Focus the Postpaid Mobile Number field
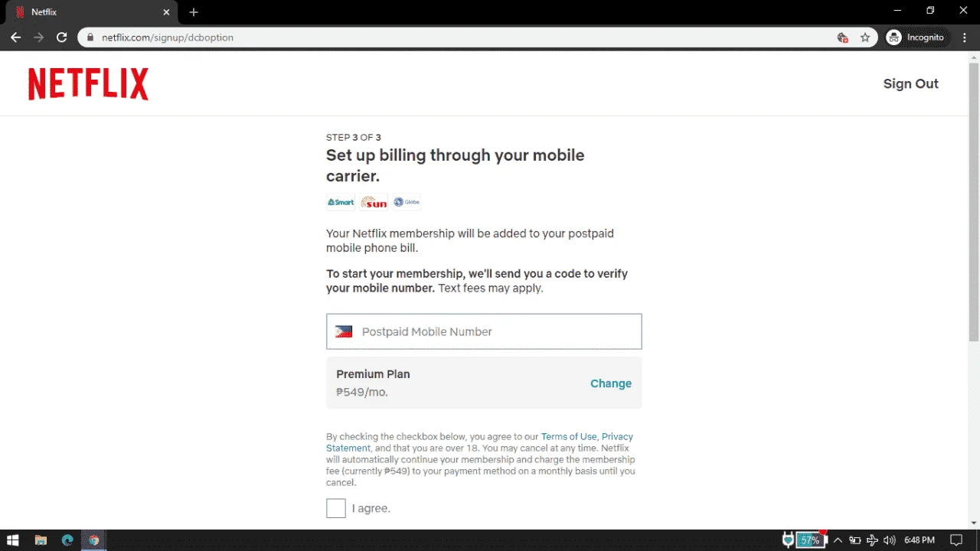Image resolution: width=980 pixels, height=551 pixels. tap(484, 331)
